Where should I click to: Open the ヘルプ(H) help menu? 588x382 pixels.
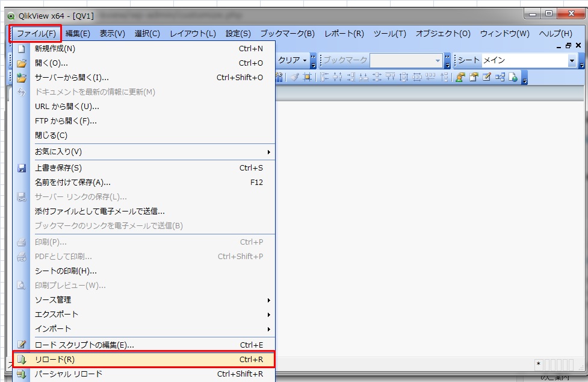coord(555,34)
